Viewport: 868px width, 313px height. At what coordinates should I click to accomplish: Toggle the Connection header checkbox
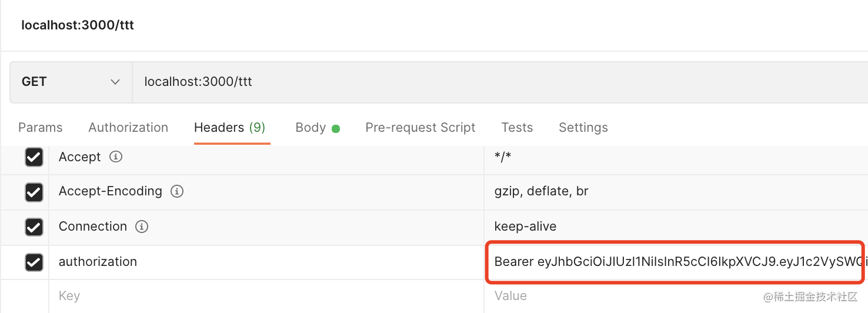click(x=34, y=227)
